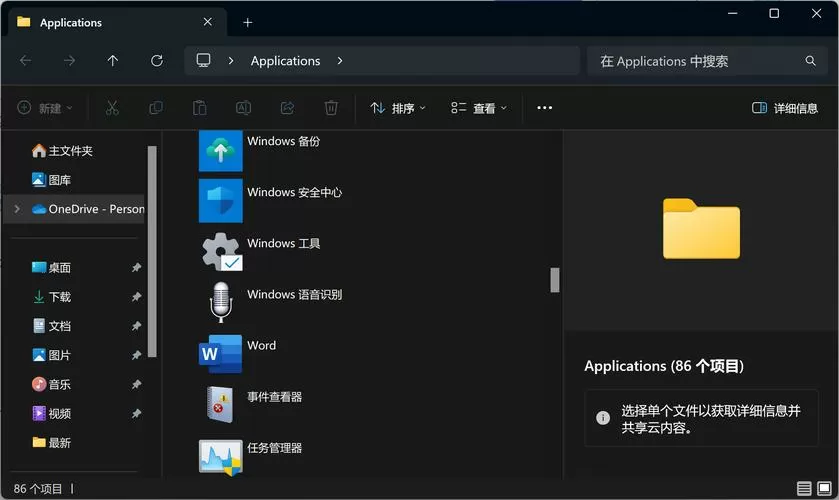
Task: Launch the Word application icon
Action: [220, 353]
